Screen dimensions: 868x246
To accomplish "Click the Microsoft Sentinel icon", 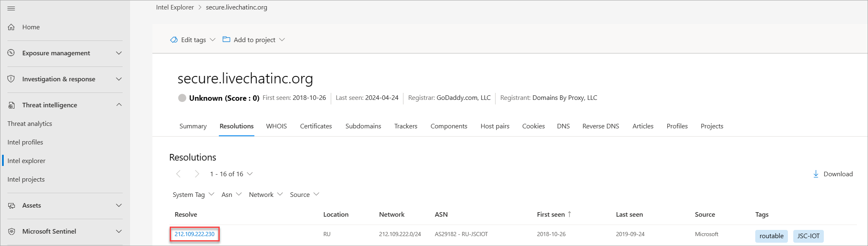I will [x=11, y=232].
